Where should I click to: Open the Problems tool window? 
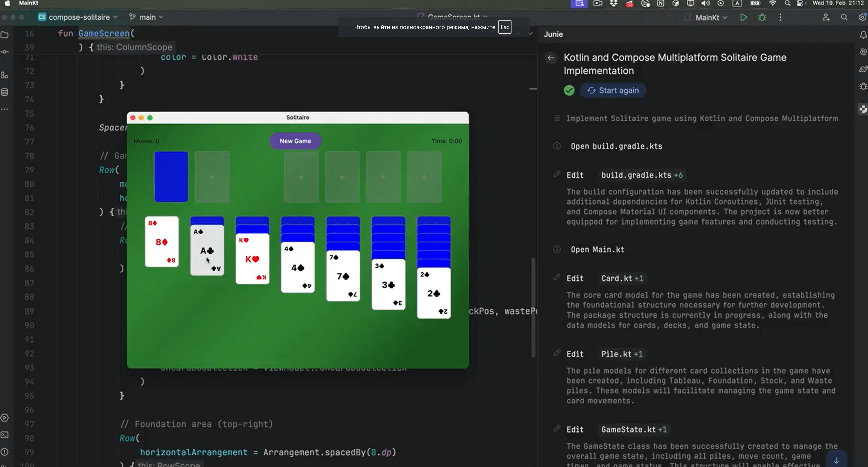coord(5,452)
